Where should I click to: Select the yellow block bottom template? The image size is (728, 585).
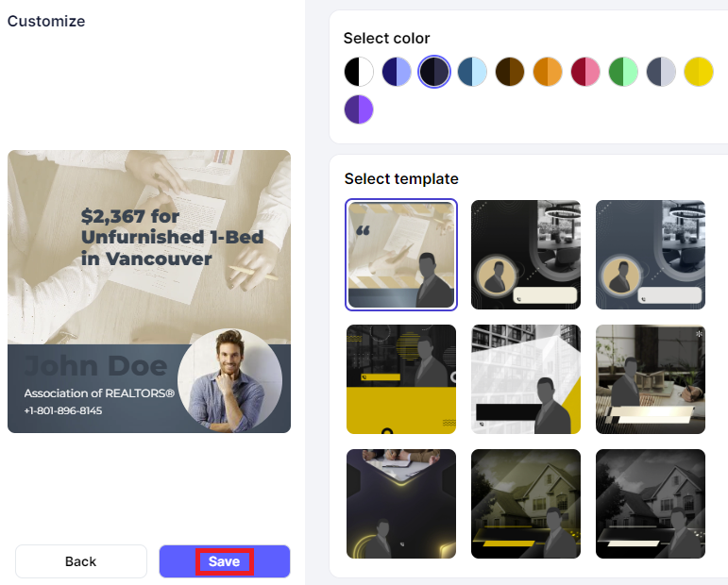click(x=401, y=379)
